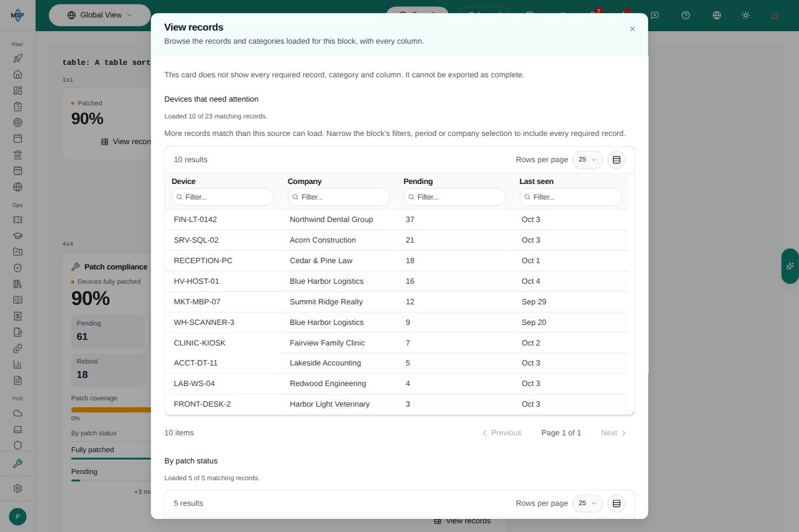The image size is (799, 532).
Task: Click the ticket icon under Ops
Action: 17,220
